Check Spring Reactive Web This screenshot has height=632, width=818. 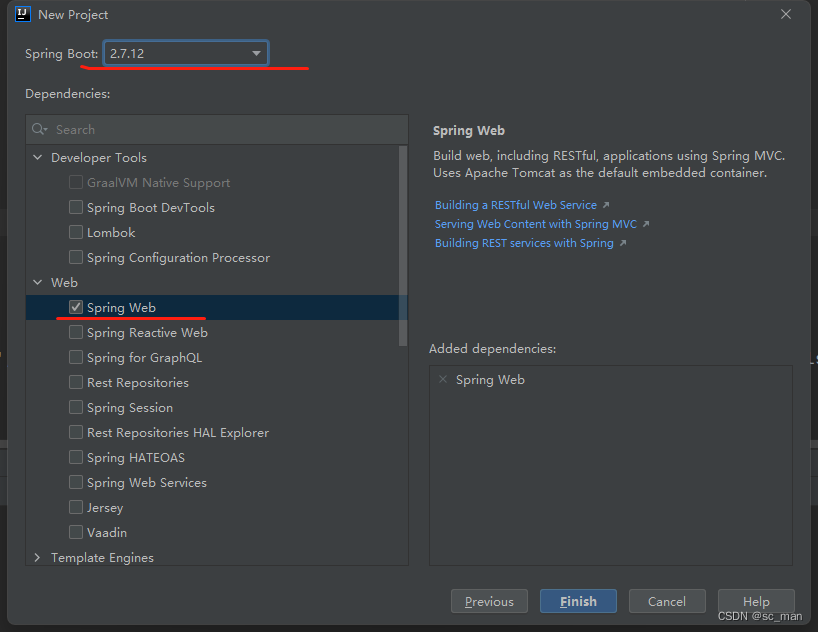click(x=76, y=332)
